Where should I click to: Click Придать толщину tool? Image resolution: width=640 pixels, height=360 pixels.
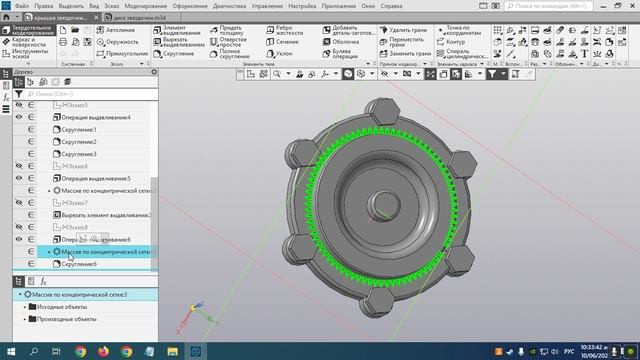(x=227, y=30)
